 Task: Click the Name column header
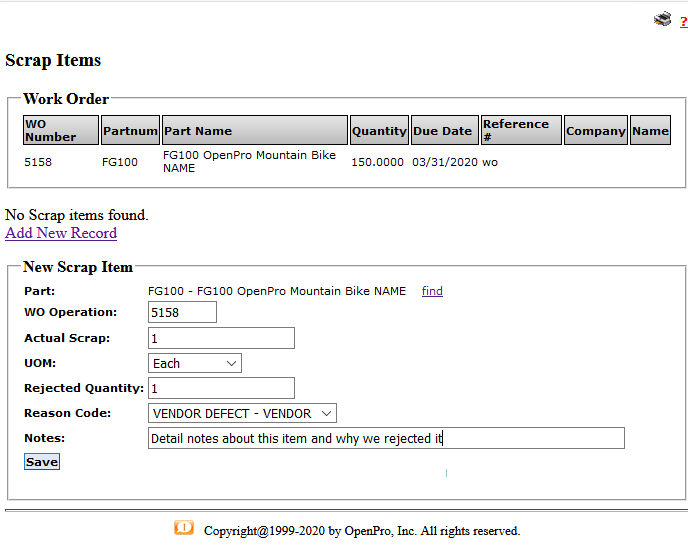(x=650, y=130)
